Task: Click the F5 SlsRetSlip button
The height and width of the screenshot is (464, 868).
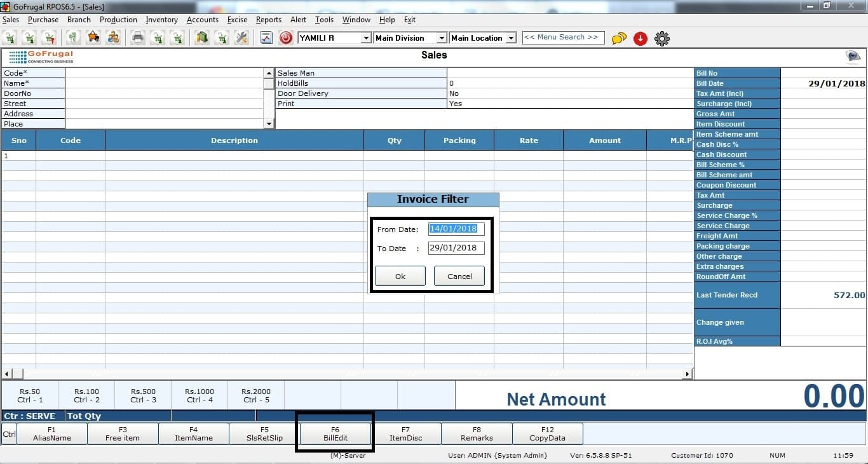Action: coord(264,433)
